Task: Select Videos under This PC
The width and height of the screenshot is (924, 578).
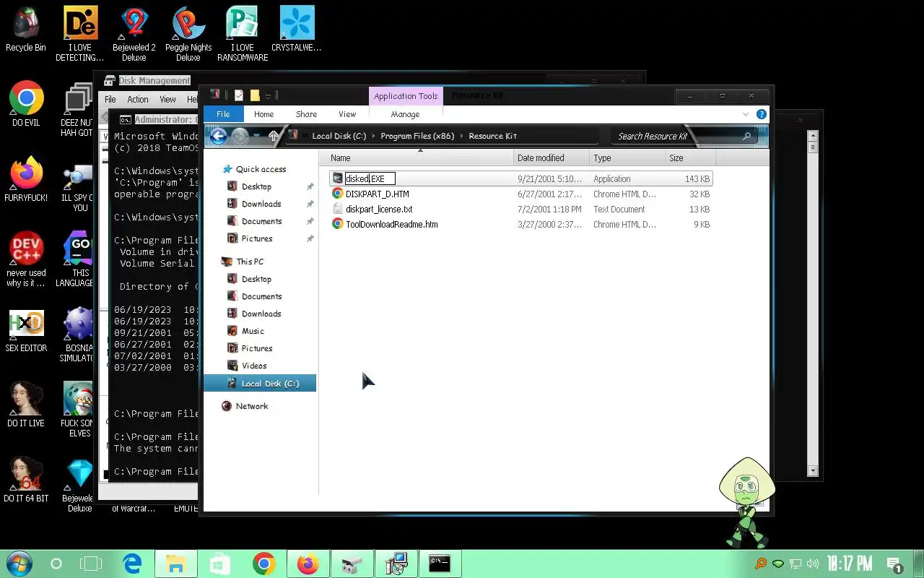Action: (254, 366)
